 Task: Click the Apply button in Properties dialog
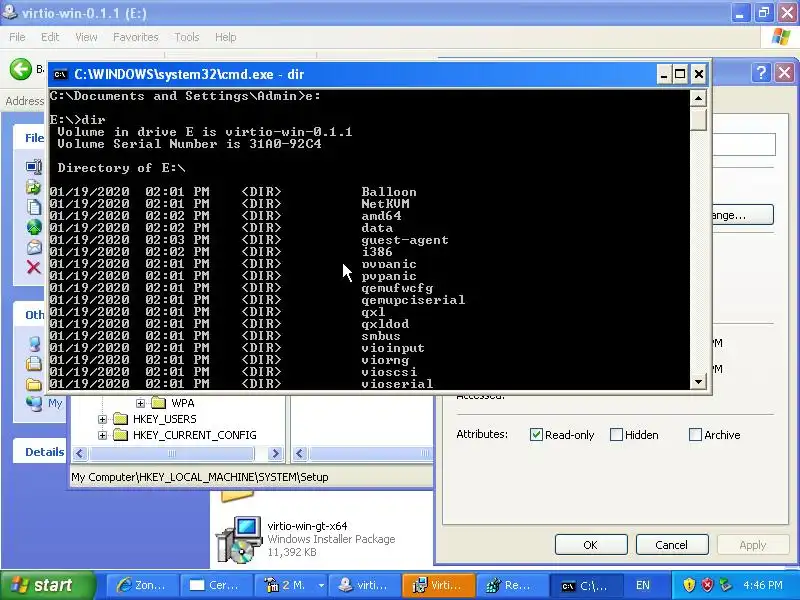(753, 545)
